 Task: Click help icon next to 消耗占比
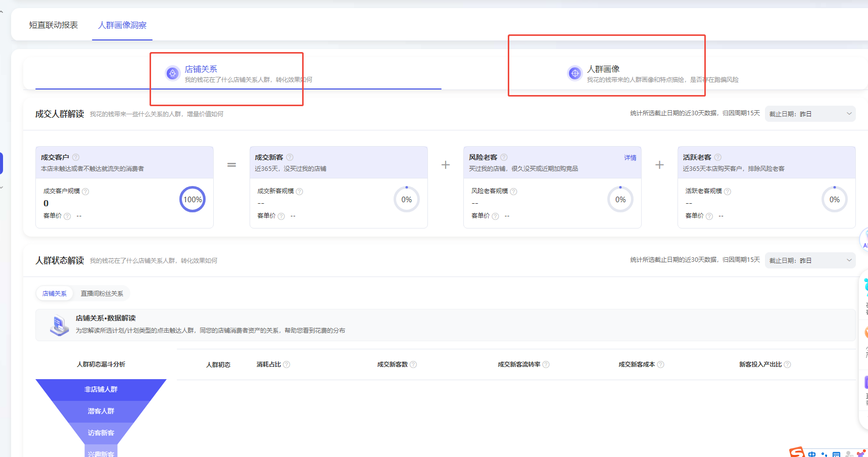286,364
